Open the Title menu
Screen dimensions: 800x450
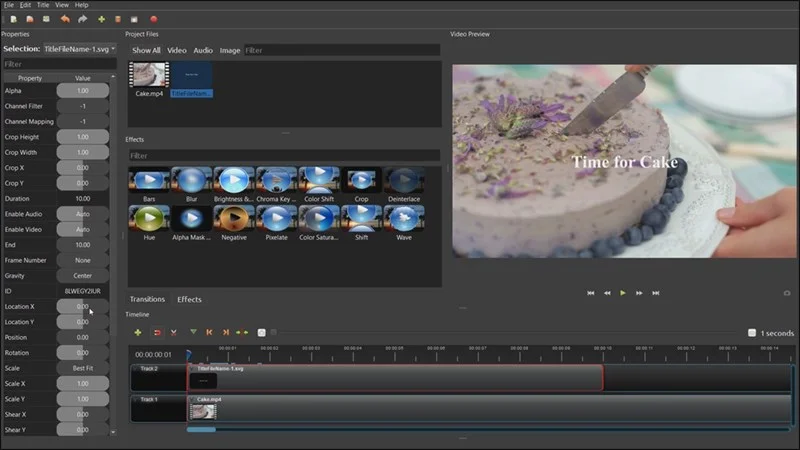tap(43, 5)
